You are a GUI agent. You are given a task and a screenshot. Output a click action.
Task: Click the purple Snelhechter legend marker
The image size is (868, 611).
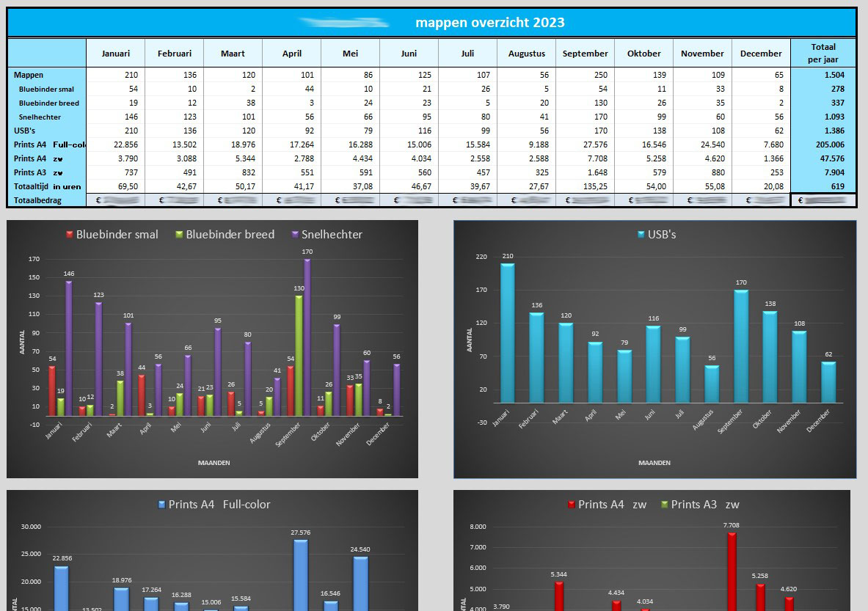coord(295,235)
